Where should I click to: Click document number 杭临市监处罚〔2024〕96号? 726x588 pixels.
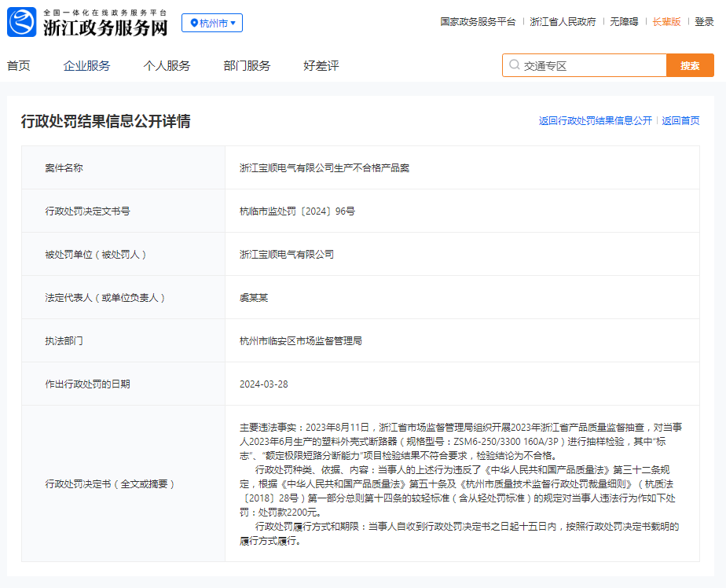(297, 211)
